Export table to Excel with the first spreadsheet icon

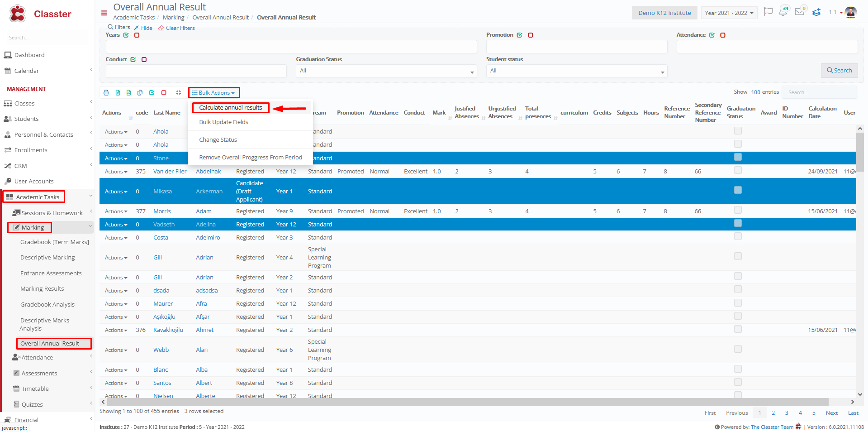(x=118, y=93)
